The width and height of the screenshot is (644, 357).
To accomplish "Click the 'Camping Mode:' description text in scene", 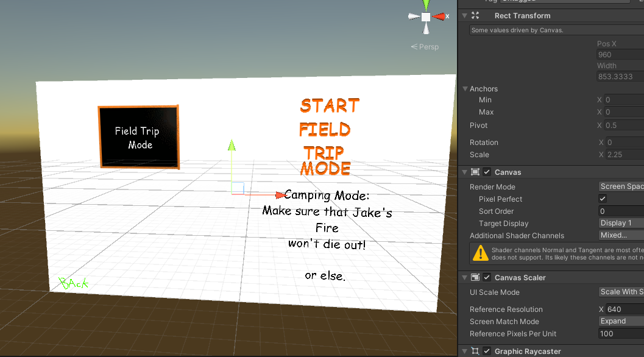I will click(327, 196).
